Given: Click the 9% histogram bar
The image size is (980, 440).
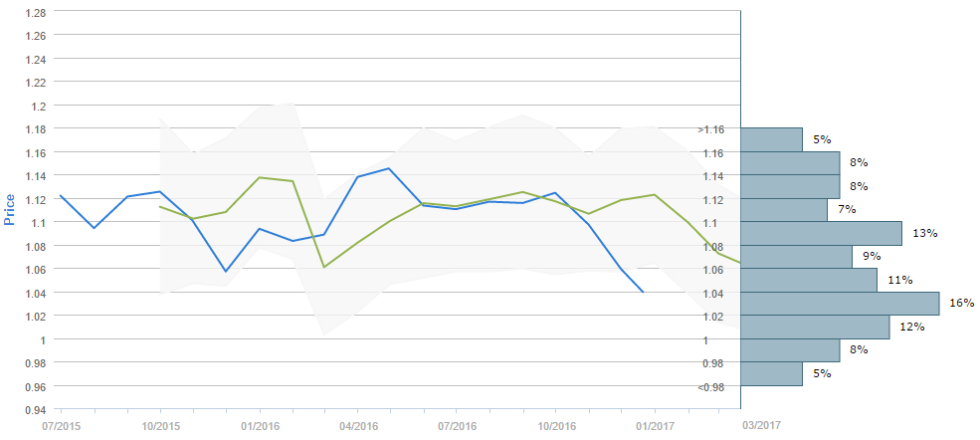Looking at the screenshot, I should tap(796, 257).
